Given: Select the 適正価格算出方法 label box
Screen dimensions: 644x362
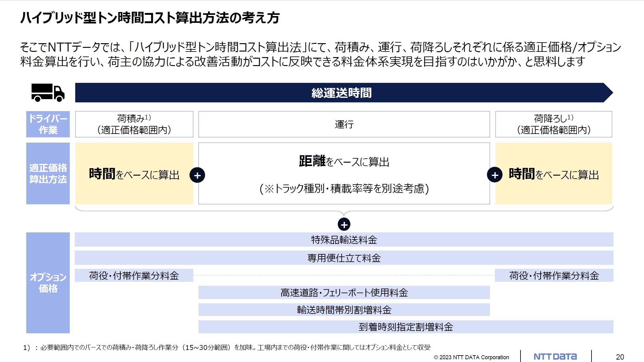Looking at the screenshot, I should point(48,173).
